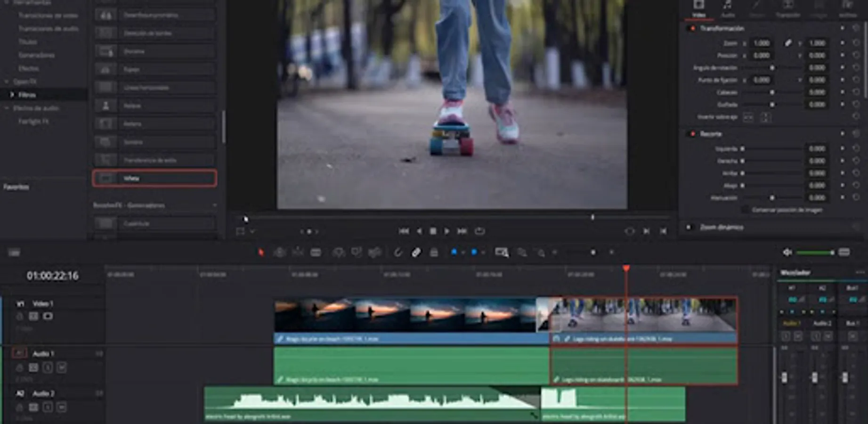Click the loop playback icon
This screenshot has height=424, width=868.
pos(479,231)
